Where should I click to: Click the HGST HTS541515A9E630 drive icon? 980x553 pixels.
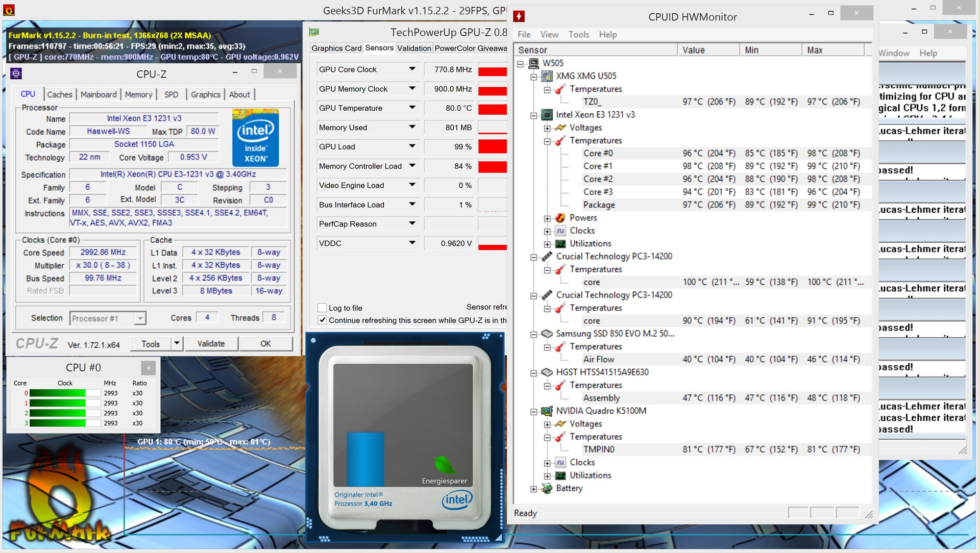[547, 372]
